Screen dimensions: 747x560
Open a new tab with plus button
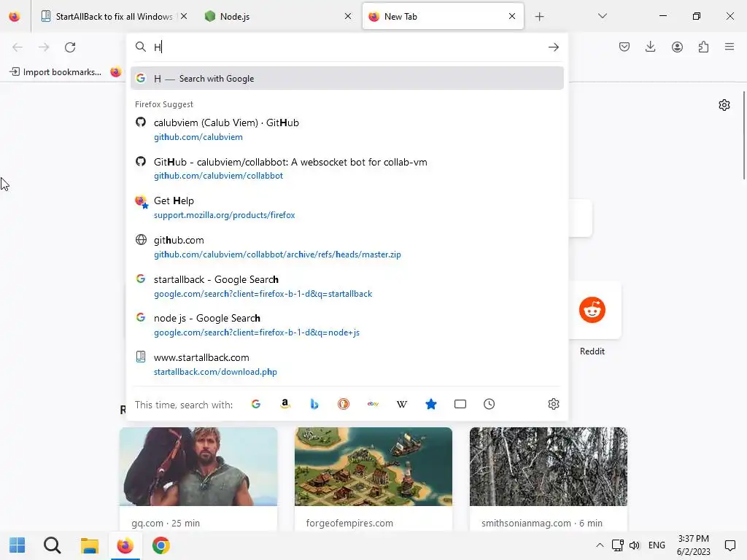(539, 17)
